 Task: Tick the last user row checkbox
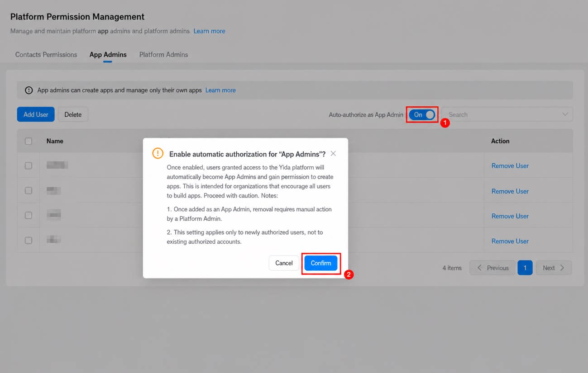(x=29, y=241)
